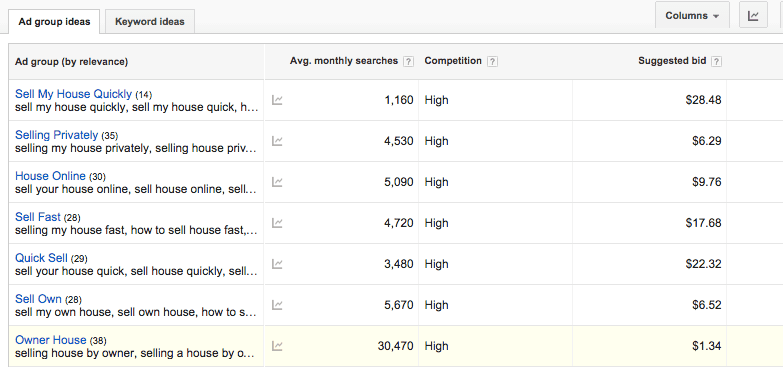Viewport: 783px width, 367px height.
Task: Open help icon next to Competition
Action: 492,61
